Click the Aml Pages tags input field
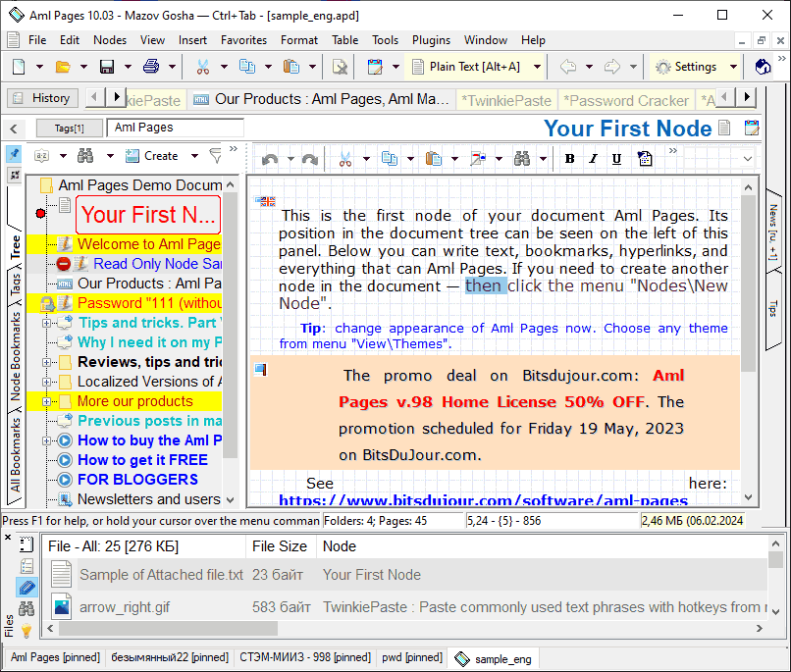 click(x=175, y=128)
